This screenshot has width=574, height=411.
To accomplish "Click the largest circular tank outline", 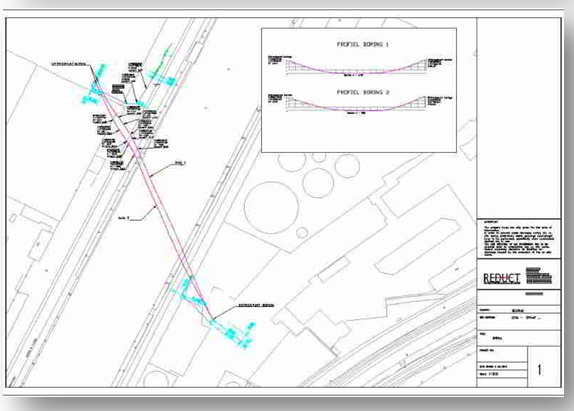I will [x=271, y=206].
